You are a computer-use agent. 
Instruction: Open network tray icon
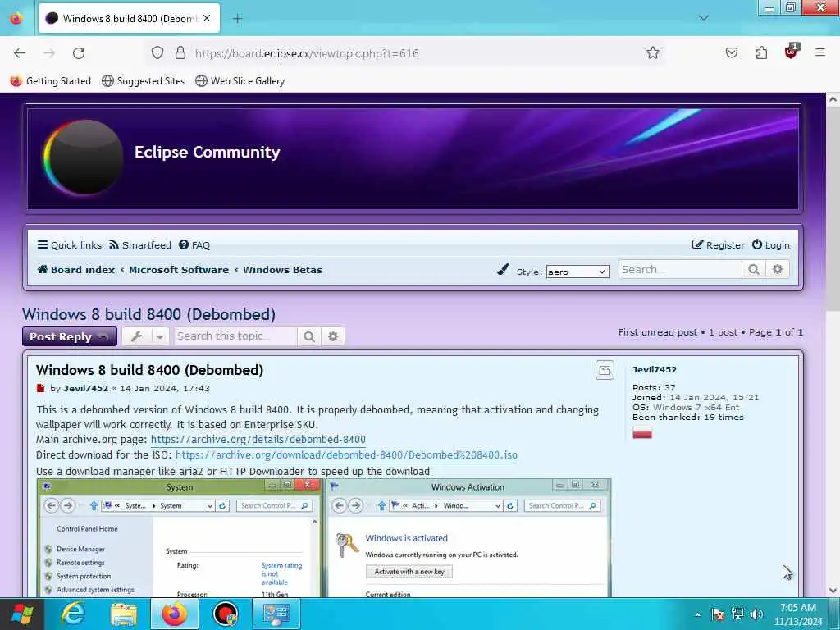click(737, 614)
